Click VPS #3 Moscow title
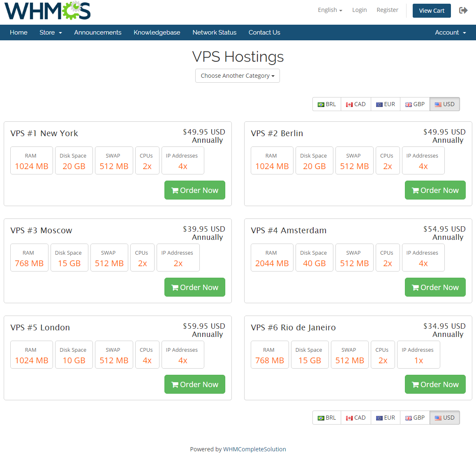 click(41, 230)
